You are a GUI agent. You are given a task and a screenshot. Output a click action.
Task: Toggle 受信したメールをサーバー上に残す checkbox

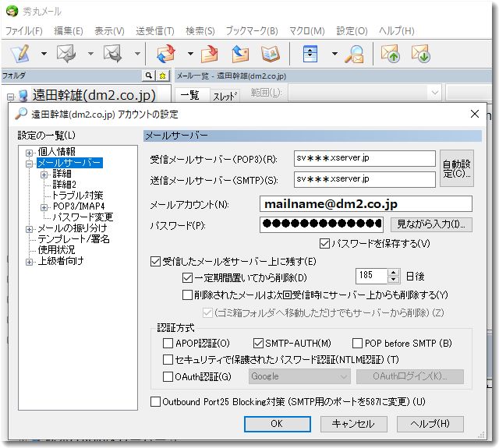[155, 261]
